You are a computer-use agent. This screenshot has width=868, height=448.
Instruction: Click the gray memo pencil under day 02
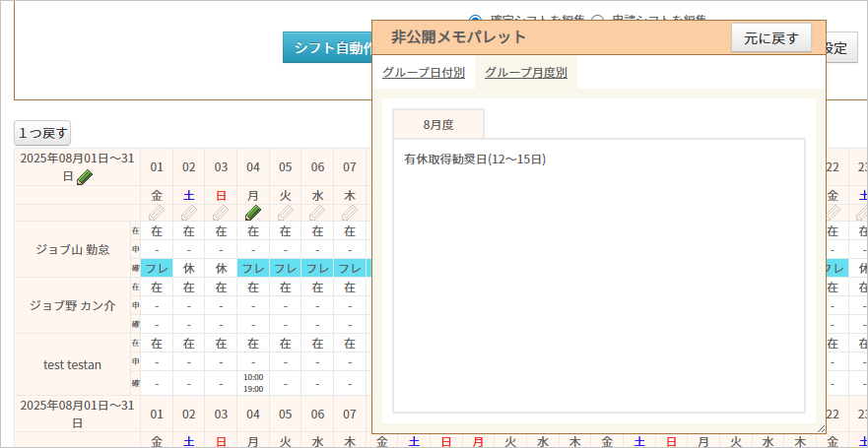[x=189, y=213]
